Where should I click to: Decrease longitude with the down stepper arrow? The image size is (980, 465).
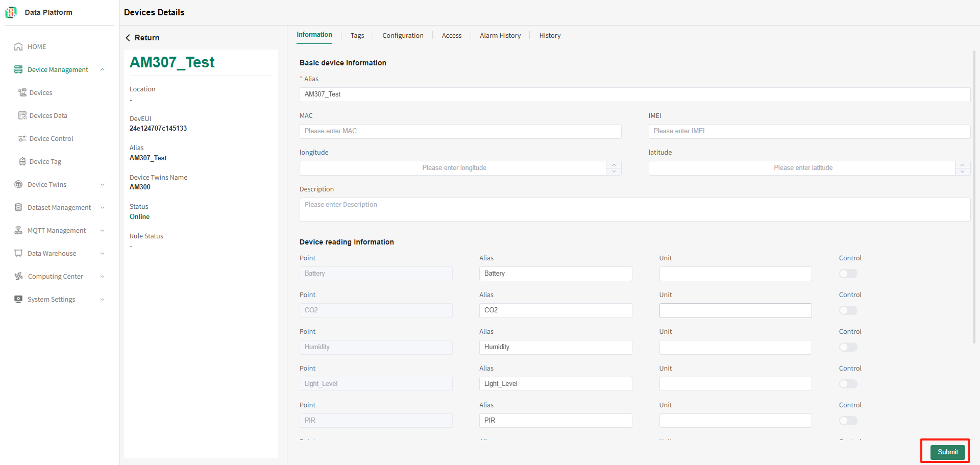(614, 172)
